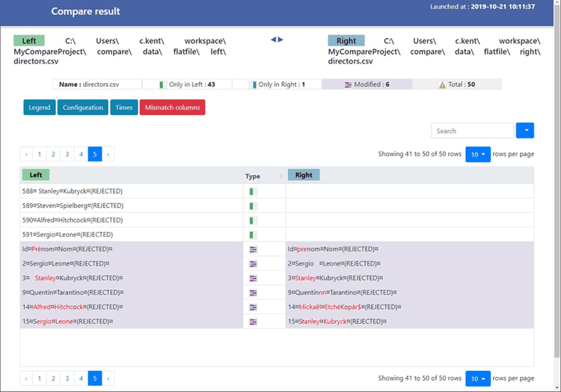Image resolution: width=561 pixels, height=392 pixels.
Task: Open top rows per page dropdown
Action: (x=478, y=154)
